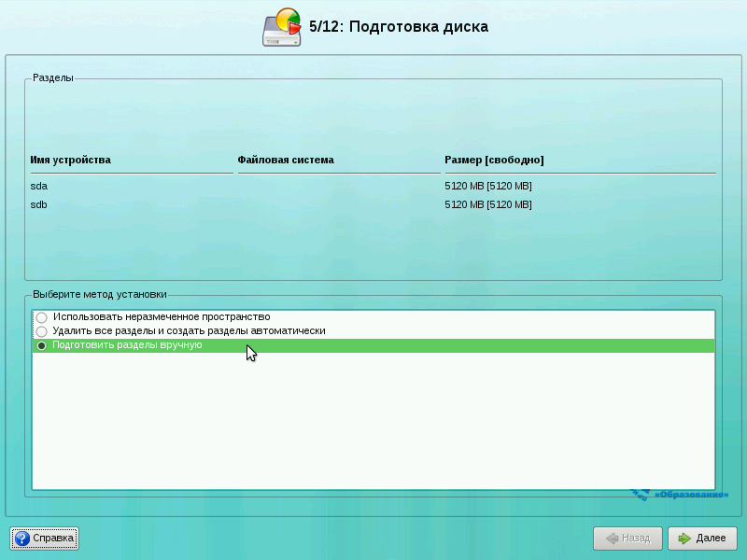This screenshot has width=747, height=560.
Task: Click the sdb size cell 5120 MB
Action: (488, 204)
